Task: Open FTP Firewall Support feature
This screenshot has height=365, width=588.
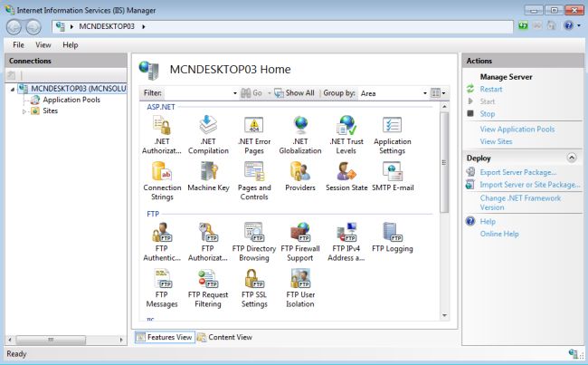Action: pyautogui.click(x=300, y=242)
